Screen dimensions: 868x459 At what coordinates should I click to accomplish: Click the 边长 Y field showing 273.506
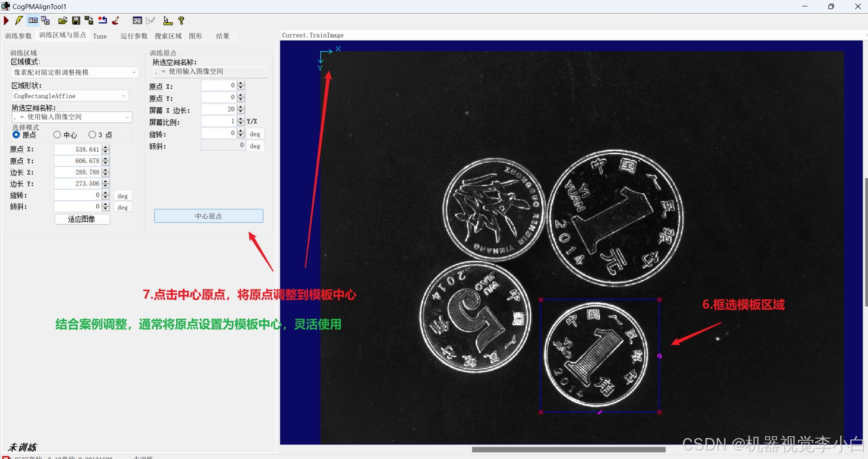(78, 183)
